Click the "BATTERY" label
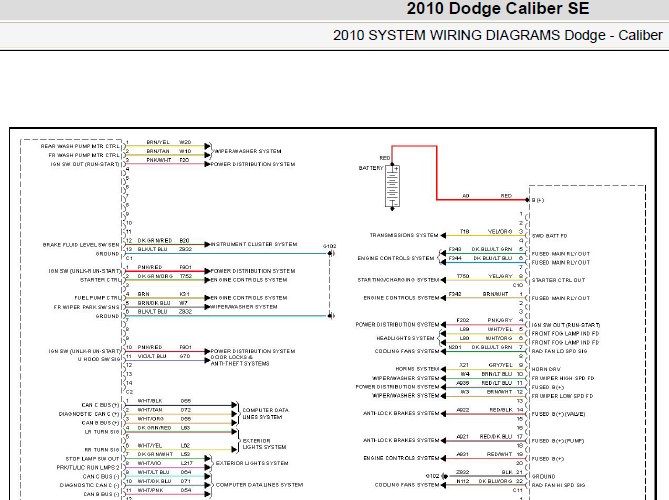This screenshot has height=500, width=669. point(371,168)
